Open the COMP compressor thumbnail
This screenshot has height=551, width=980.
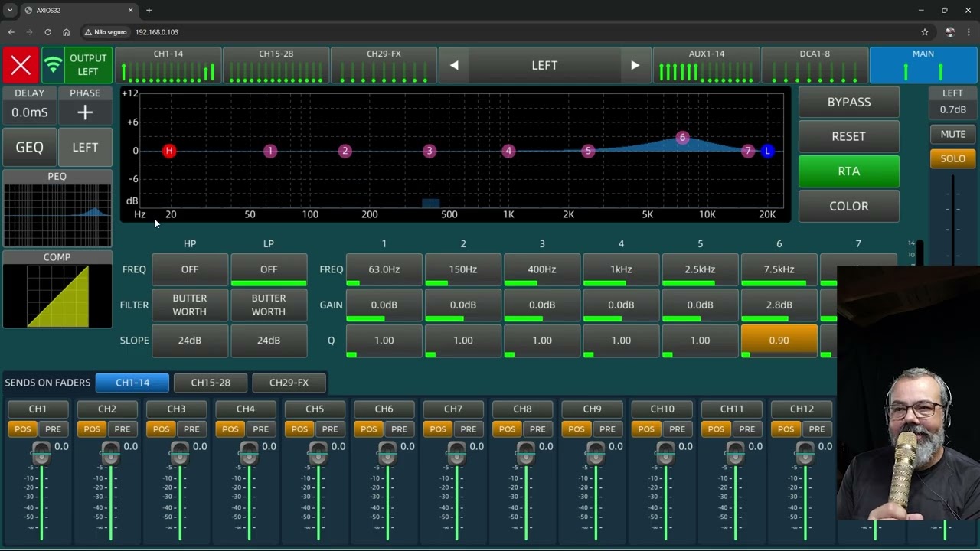pos(57,290)
